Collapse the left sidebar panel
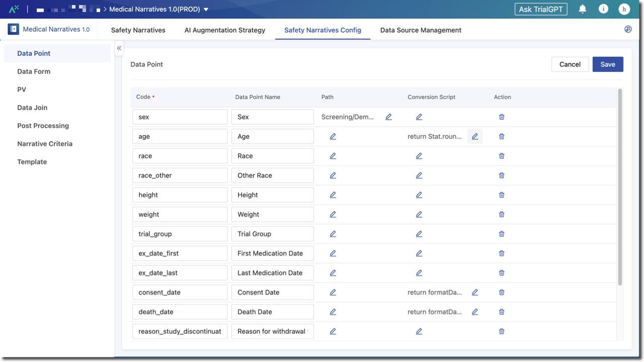This screenshot has height=362, width=644. (119, 48)
